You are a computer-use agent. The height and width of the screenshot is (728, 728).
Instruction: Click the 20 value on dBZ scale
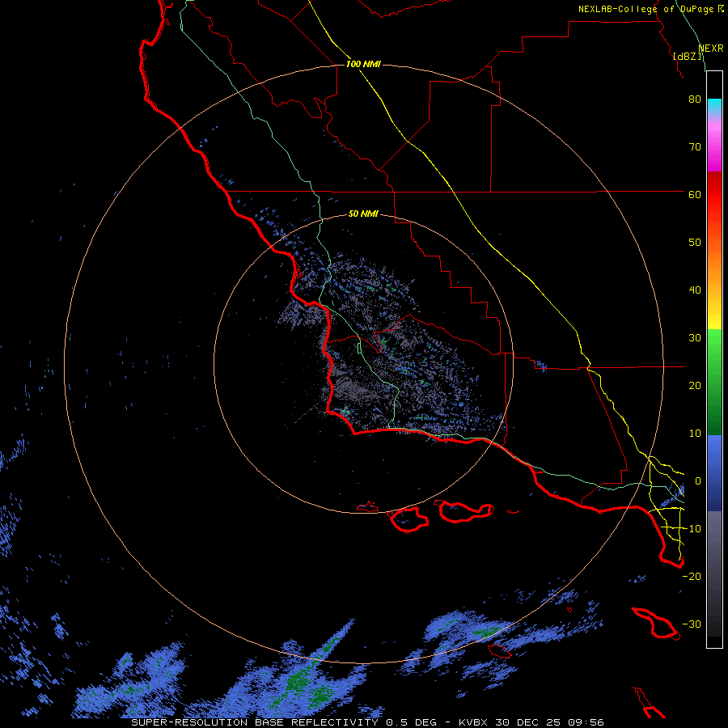click(695, 385)
